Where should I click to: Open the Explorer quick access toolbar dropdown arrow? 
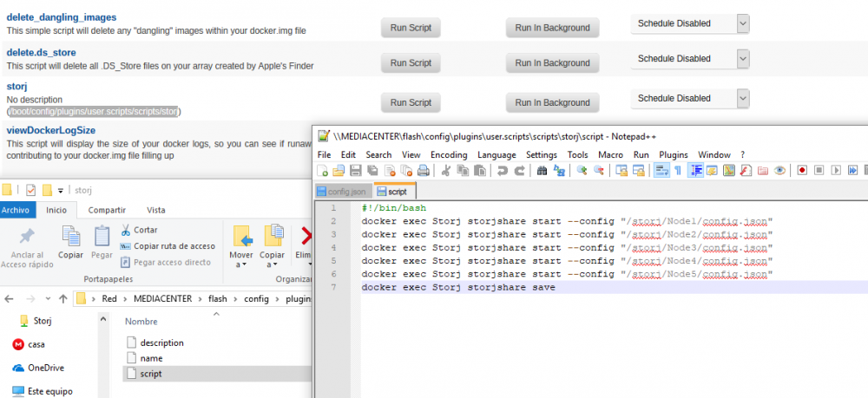point(61,191)
